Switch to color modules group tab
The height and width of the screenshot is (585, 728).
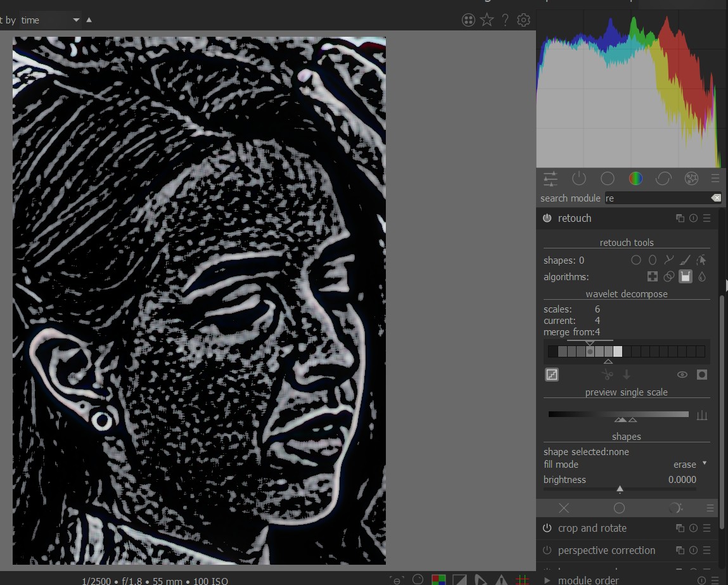pos(635,178)
